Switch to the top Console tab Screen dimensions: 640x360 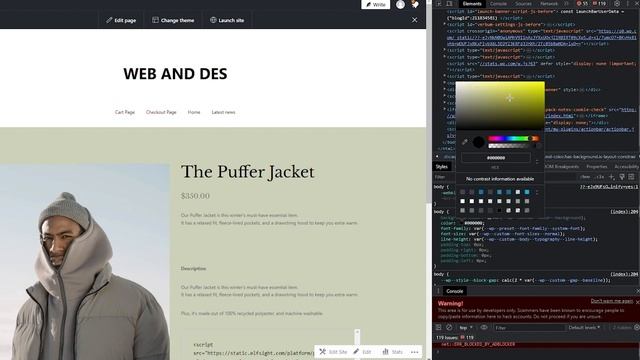498,4
